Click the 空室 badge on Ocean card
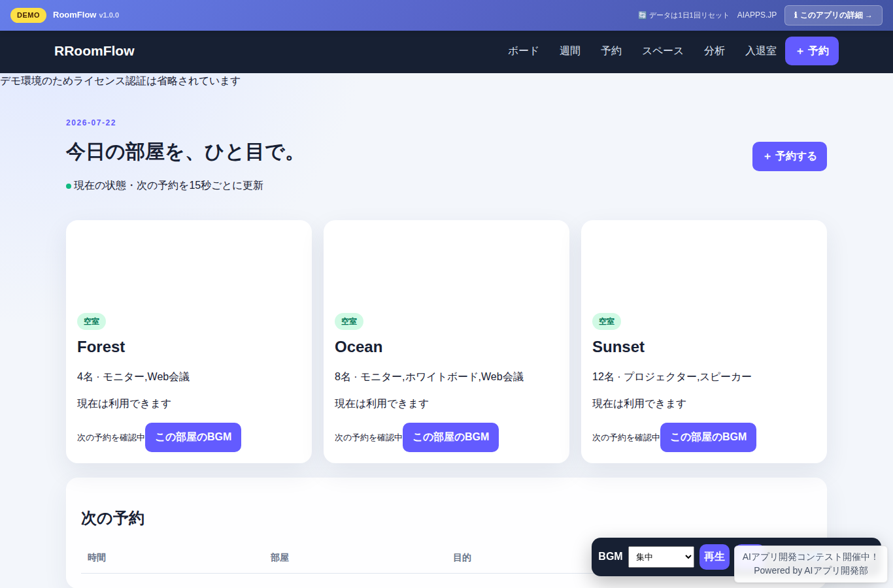The image size is (893, 588). click(349, 321)
